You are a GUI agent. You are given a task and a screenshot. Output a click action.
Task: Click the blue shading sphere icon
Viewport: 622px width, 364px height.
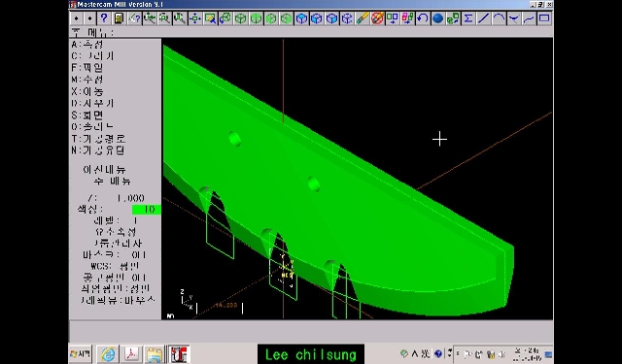(x=437, y=18)
